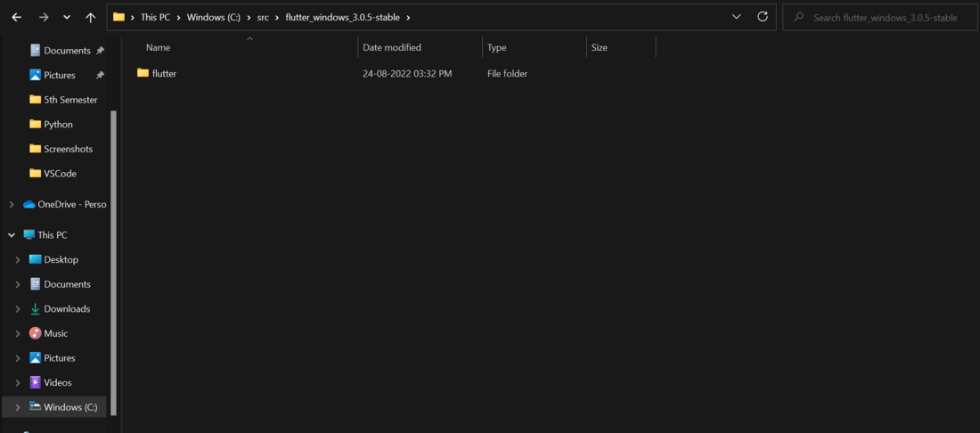Select Windows (C:) in the address breadcrumb
The height and width of the screenshot is (433, 980).
coord(214,18)
